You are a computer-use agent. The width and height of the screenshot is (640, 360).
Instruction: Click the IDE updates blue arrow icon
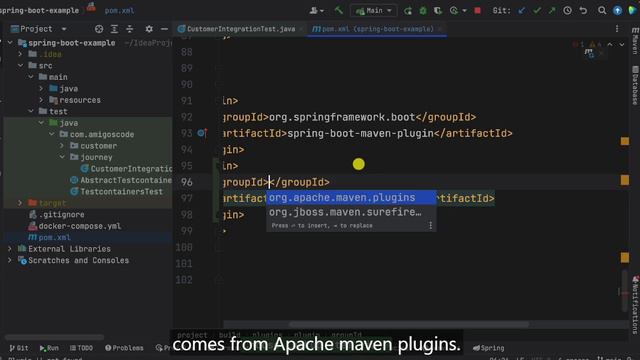pos(618,11)
